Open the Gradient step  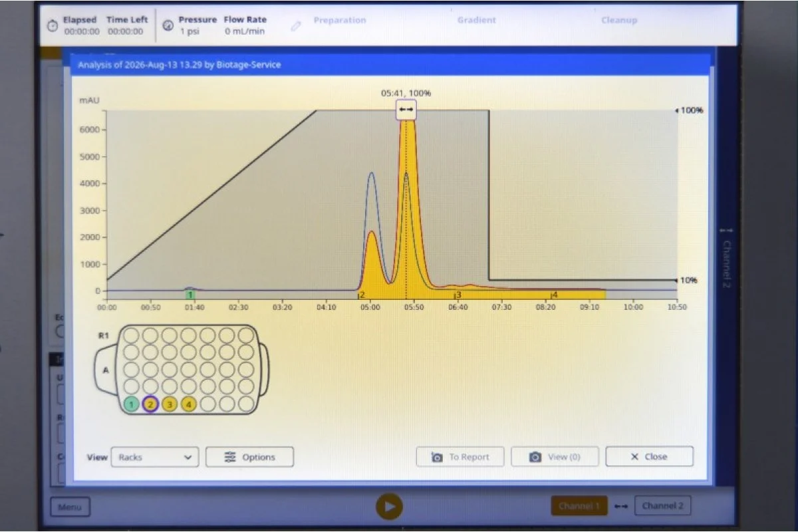coord(476,20)
